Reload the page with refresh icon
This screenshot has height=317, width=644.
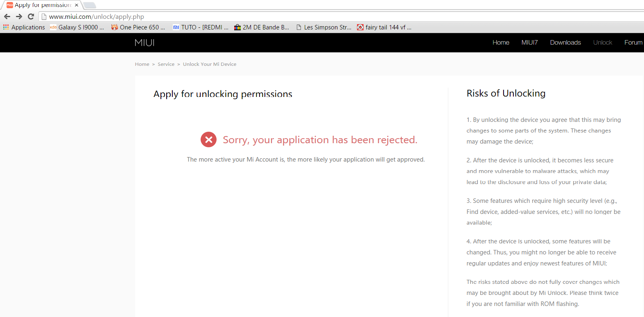point(31,16)
